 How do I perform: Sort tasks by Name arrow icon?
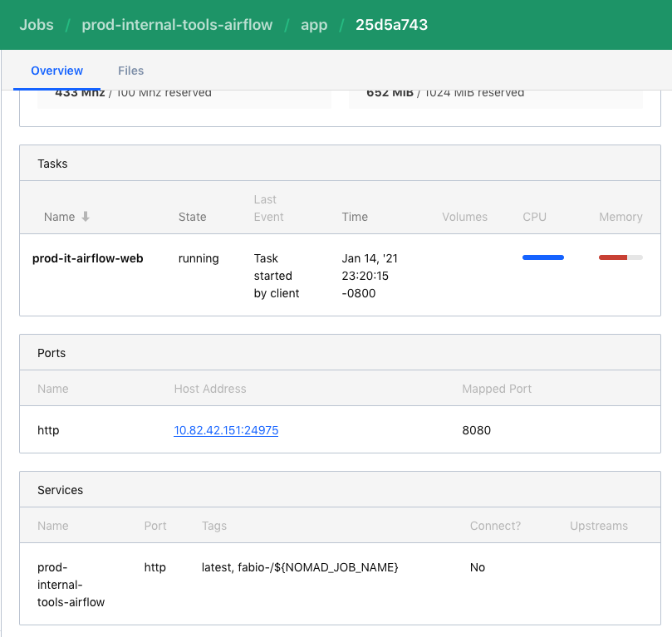point(86,216)
